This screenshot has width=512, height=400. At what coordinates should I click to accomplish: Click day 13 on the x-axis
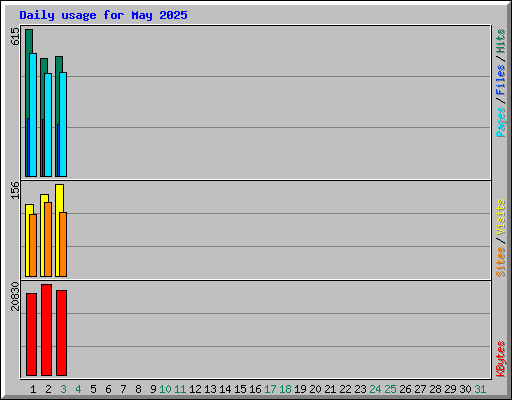(x=210, y=389)
